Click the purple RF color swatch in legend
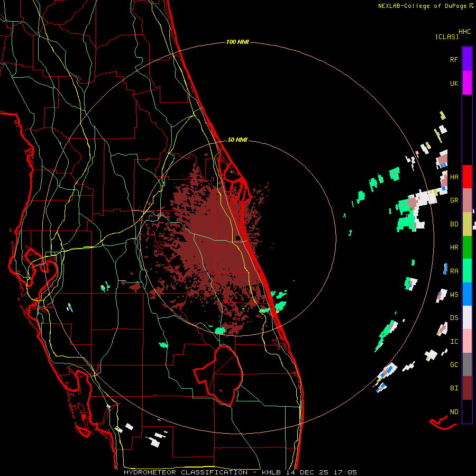 (467, 59)
